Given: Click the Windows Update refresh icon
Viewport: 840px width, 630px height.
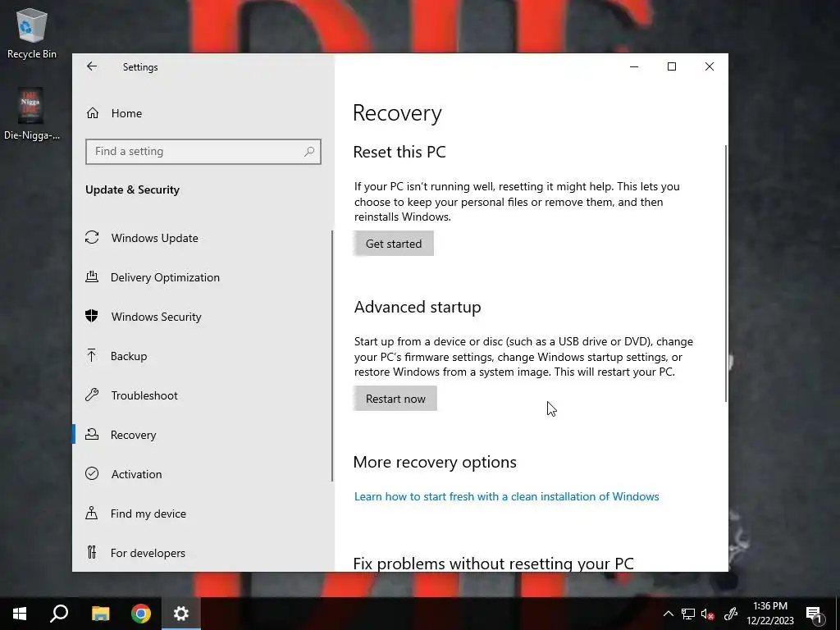Looking at the screenshot, I should (92, 237).
